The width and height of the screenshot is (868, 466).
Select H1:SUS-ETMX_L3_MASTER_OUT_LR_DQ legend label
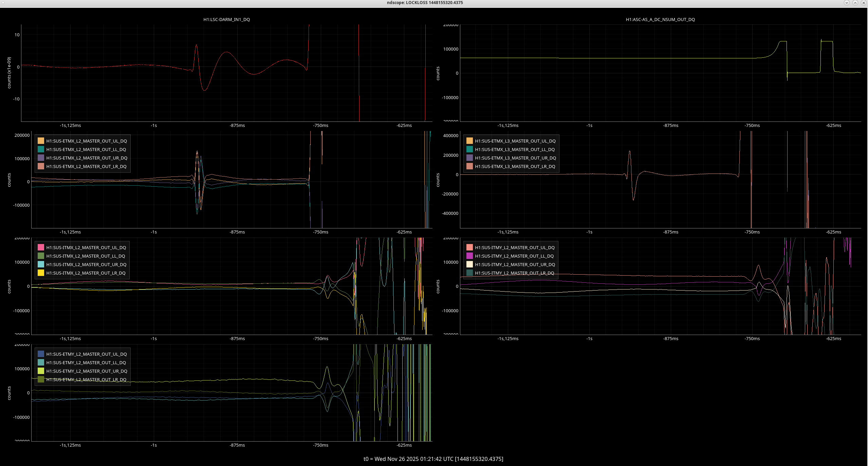pyautogui.click(x=515, y=166)
